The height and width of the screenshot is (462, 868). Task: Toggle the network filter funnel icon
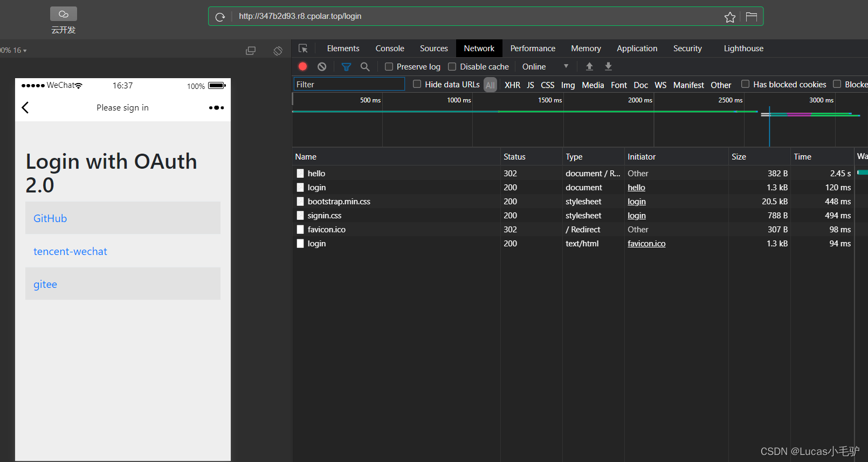pos(346,67)
